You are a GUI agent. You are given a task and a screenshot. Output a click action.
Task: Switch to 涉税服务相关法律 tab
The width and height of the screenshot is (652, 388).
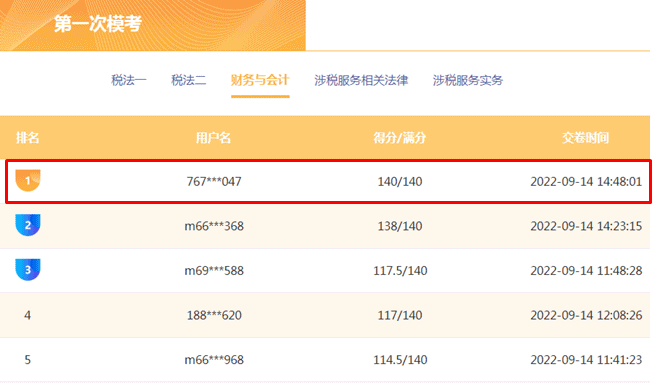tap(361, 80)
